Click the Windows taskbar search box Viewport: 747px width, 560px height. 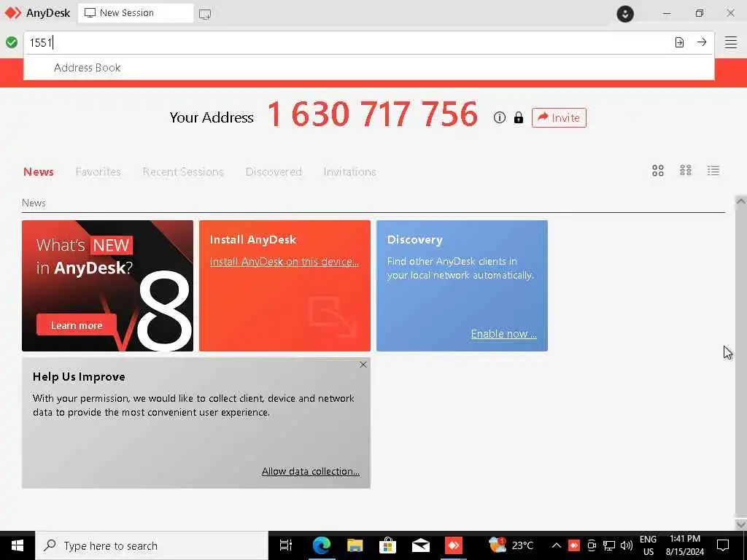pos(152,545)
